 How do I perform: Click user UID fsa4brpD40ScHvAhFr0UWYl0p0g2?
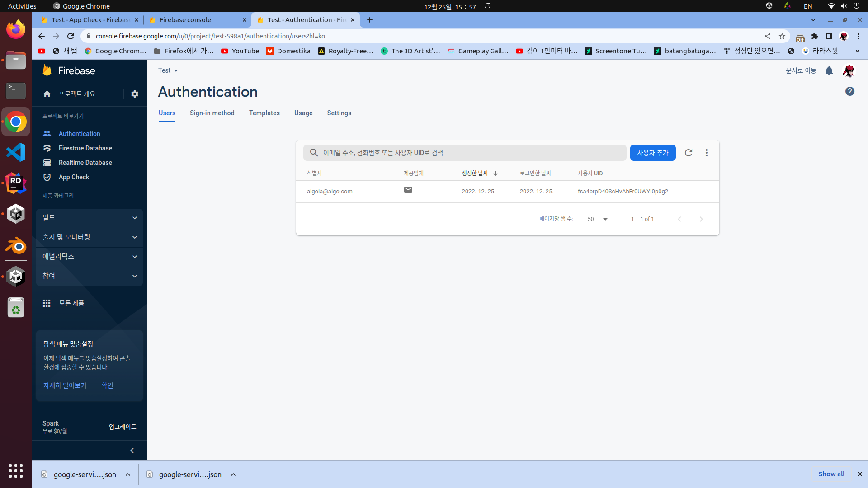623,192
